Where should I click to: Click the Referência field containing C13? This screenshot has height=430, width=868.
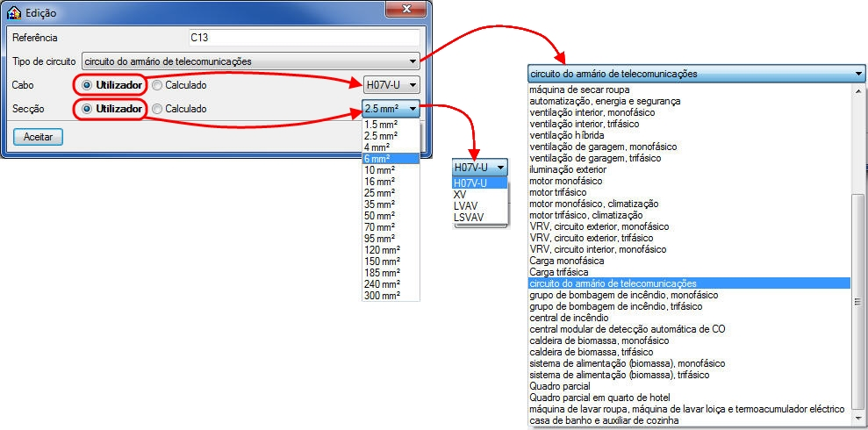(304, 39)
